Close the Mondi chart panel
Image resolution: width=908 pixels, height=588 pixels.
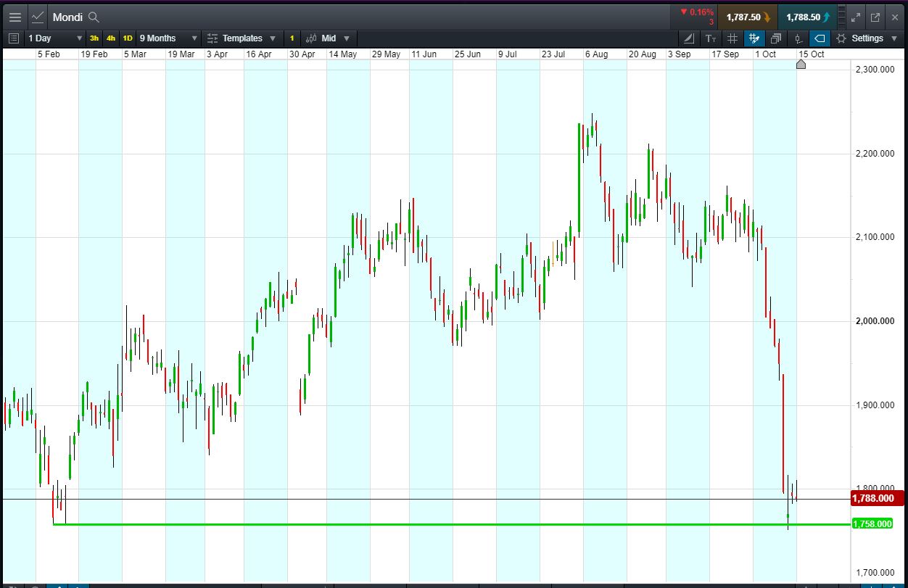895,17
